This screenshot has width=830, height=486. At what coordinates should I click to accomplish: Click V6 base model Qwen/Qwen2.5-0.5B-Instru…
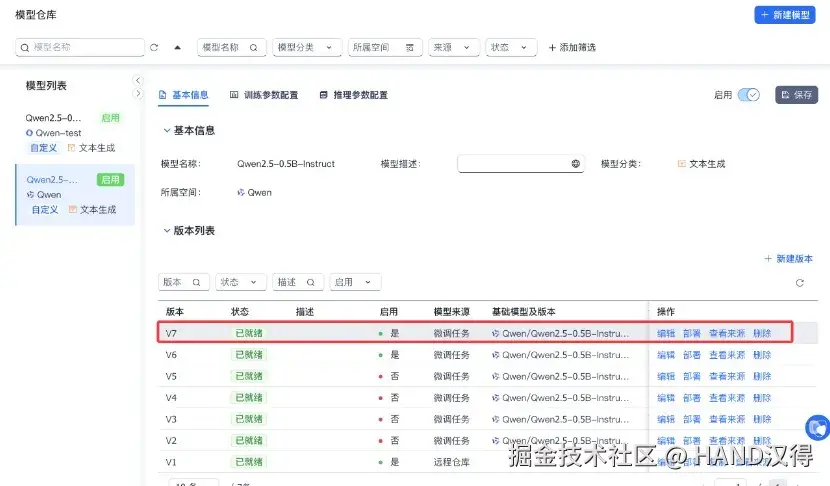tap(561, 355)
